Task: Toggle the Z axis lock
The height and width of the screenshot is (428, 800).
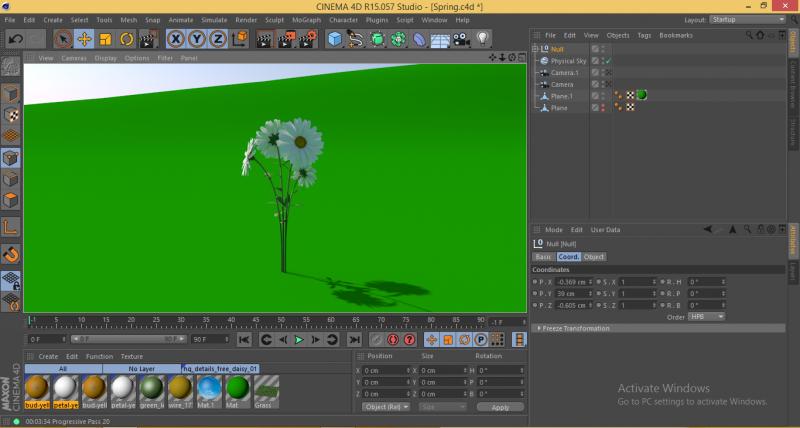Action: [x=217, y=39]
